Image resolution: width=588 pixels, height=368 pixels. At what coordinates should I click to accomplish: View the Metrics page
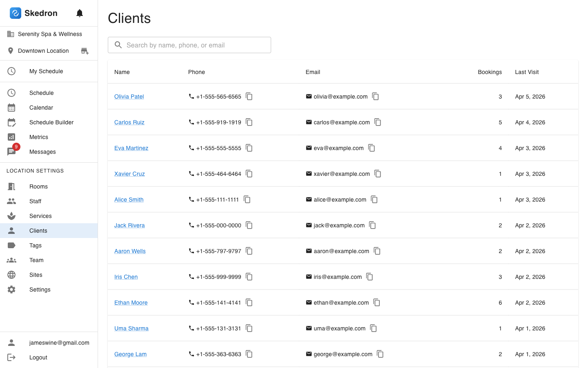click(x=49, y=137)
